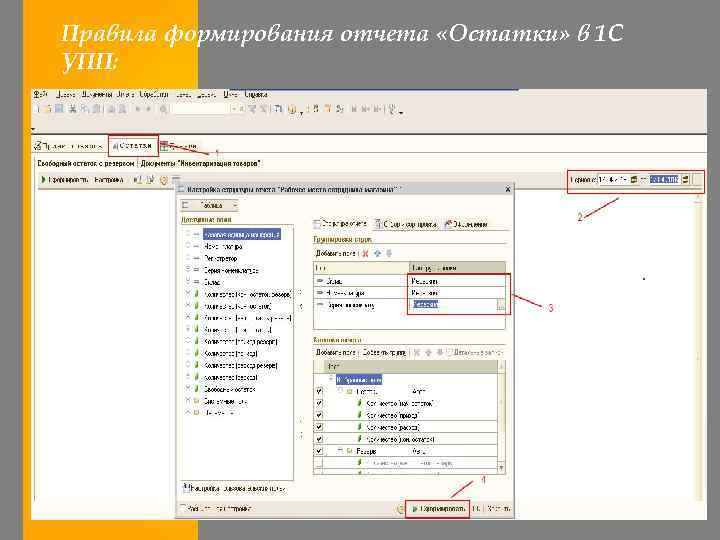Open the Оформление tab in dialog

tap(466, 224)
